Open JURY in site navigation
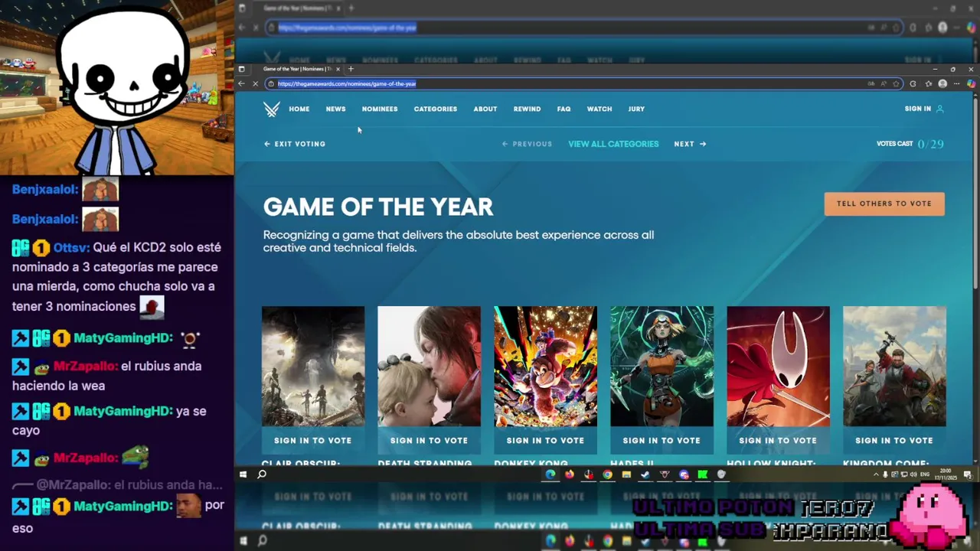 636,109
